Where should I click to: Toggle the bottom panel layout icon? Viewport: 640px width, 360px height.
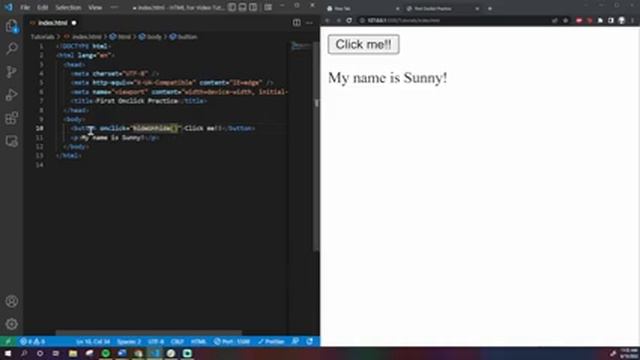click(242, 7)
